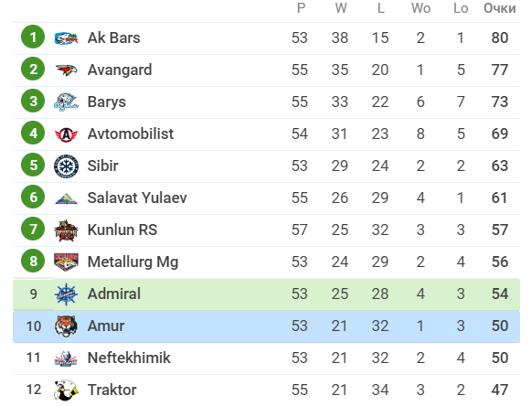Sort by the W wins column
This screenshot has width=532, height=406.
[x=341, y=8]
